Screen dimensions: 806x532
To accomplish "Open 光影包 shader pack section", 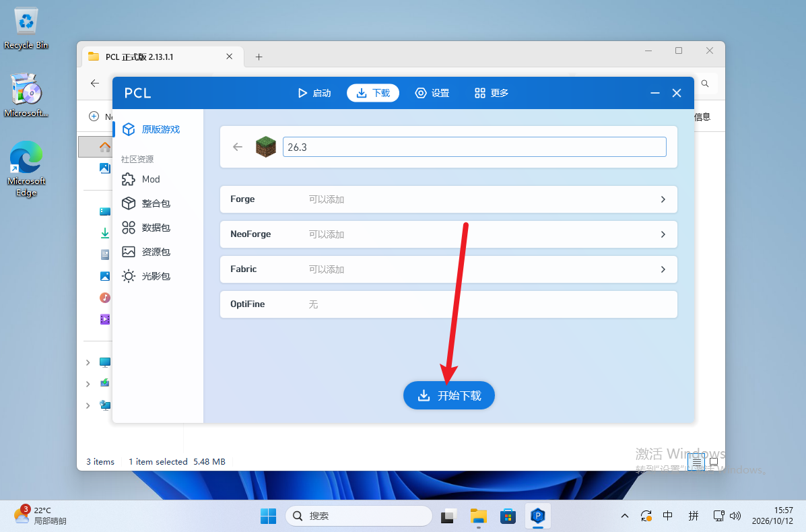I will (x=146, y=276).
